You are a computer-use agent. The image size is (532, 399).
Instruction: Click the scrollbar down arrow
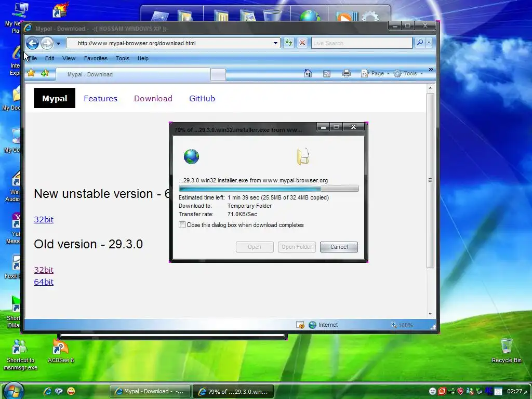point(430,313)
